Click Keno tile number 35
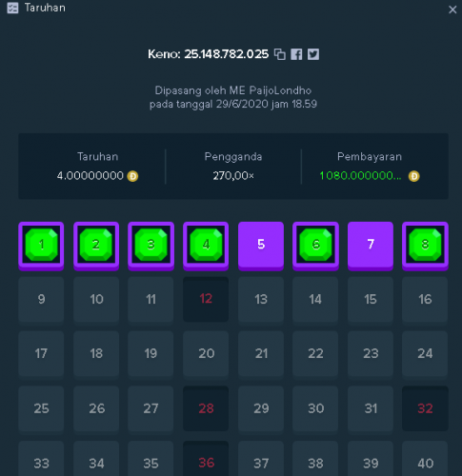The width and height of the screenshot is (462, 476). (151, 459)
